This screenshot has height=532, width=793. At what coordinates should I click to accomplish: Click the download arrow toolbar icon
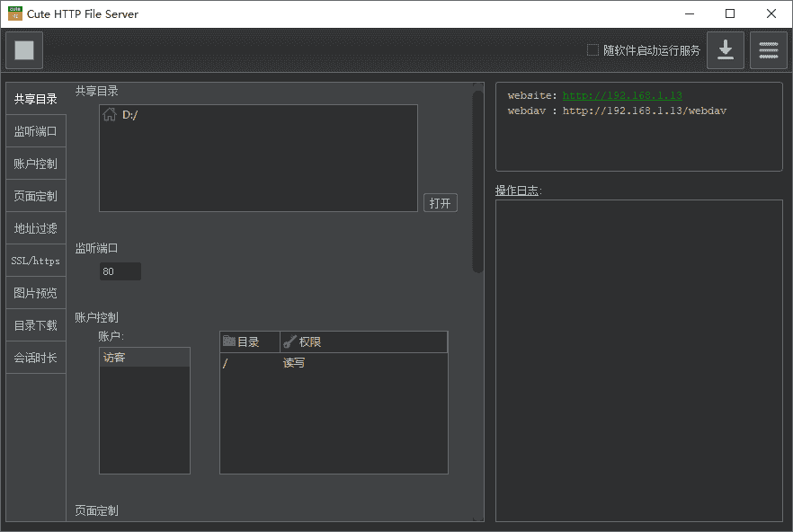tap(725, 50)
